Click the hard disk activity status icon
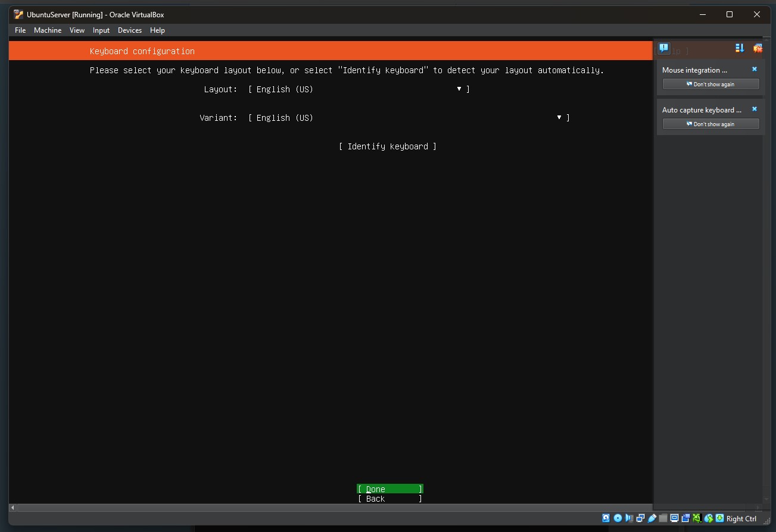The width and height of the screenshot is (776, 532). [x=606, y=518]
